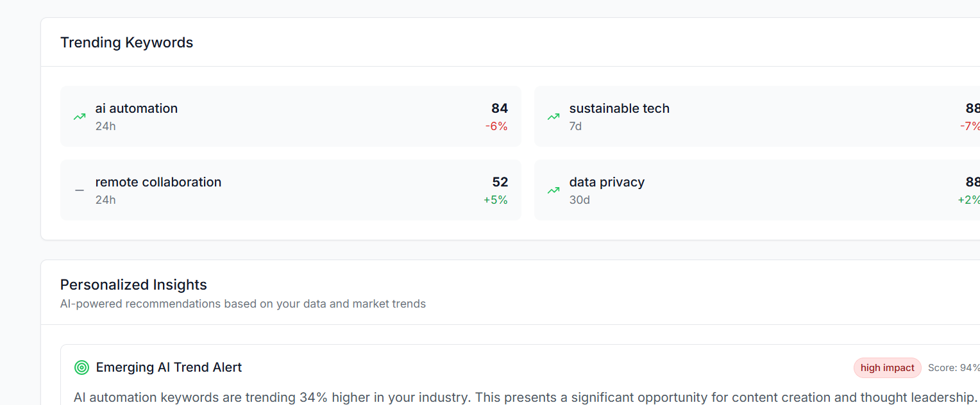Click the Personalized Insights heading
Screen dimensions: 980x405
coord(133,285)
